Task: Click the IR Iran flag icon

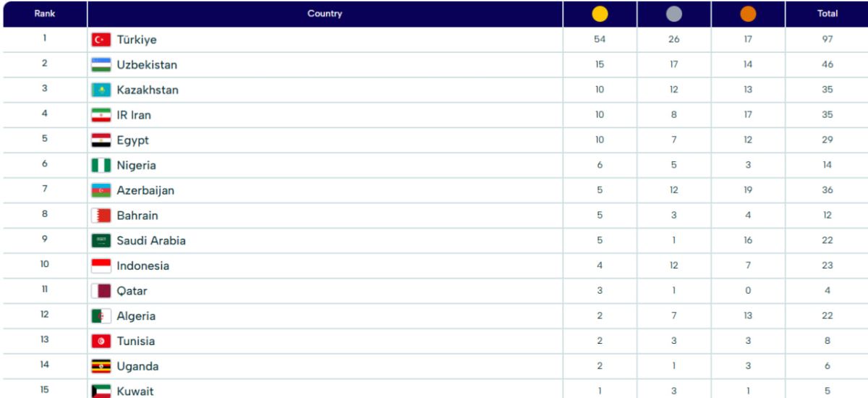Action: click(x=101, y=115)
